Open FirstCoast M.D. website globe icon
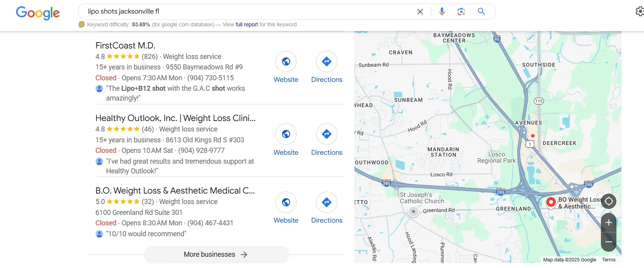 tap(286, 61)
